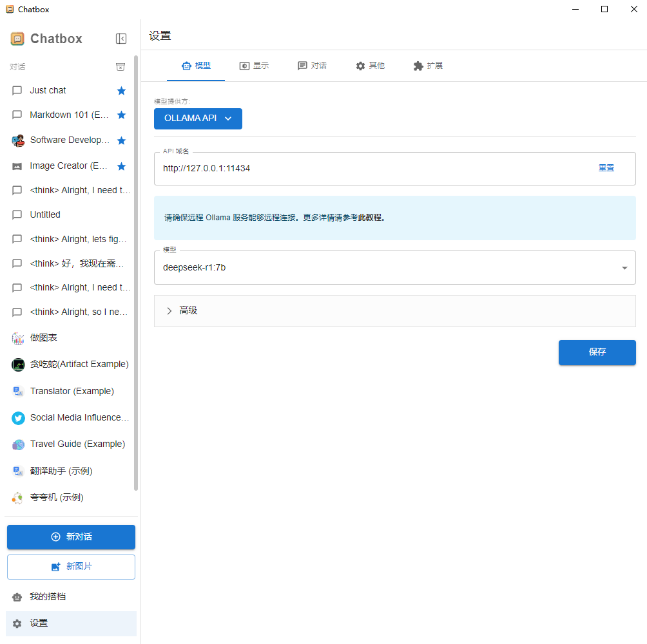Click the 设置 gear icon in sidebar

click(x=17, y=624)
